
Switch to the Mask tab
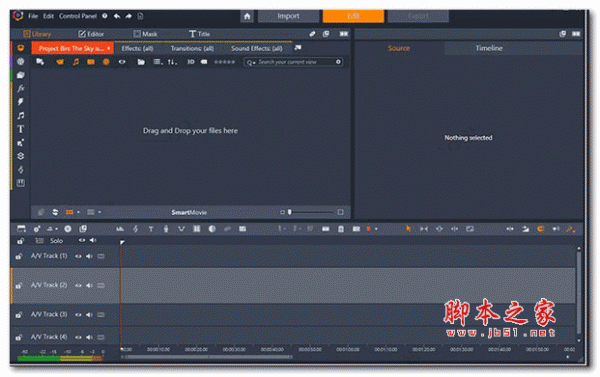145,34
